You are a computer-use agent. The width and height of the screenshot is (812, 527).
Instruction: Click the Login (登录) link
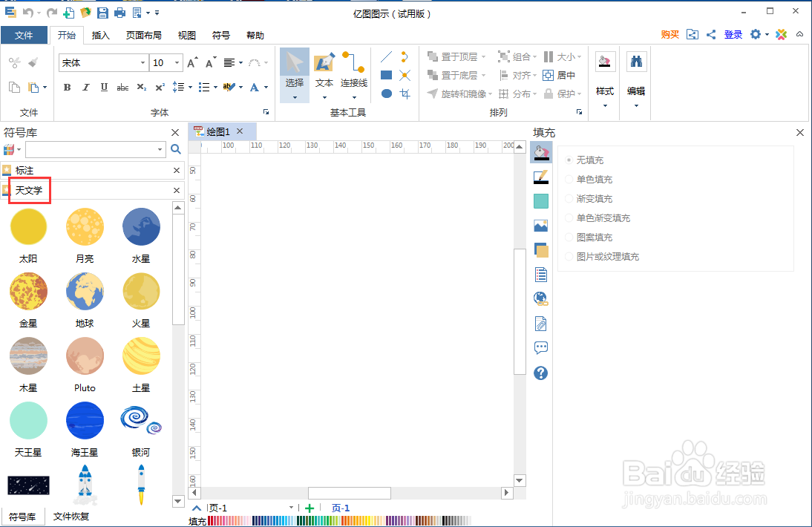pyautogui.click(x=733, y=35)
